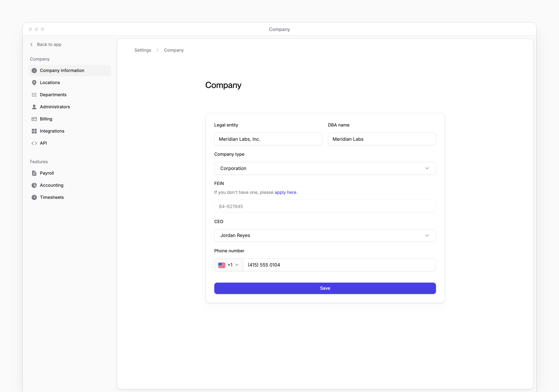Image resolution: width=559 pixels, height=392 pixels.
Task: Click the API code brackets icon
Action: [34, 143]
